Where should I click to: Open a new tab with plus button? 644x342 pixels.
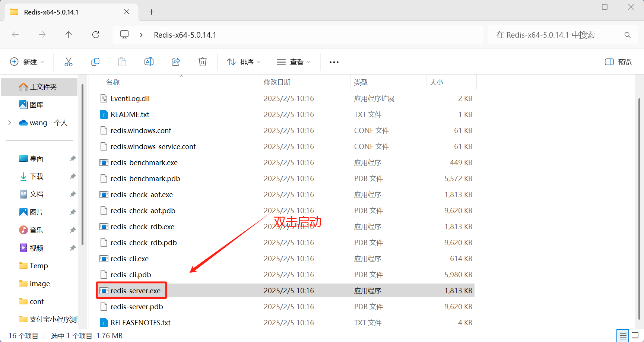[x=151, y=12]
